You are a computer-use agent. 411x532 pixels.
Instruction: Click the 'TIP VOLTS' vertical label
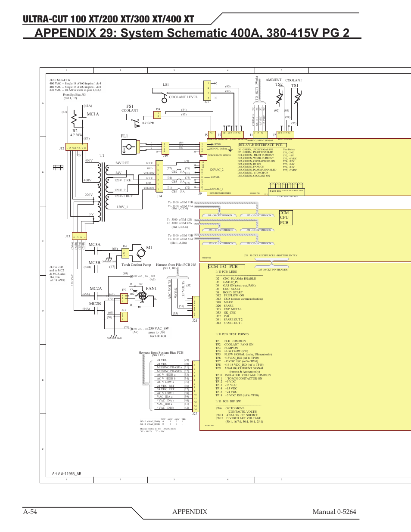point(183,289)
